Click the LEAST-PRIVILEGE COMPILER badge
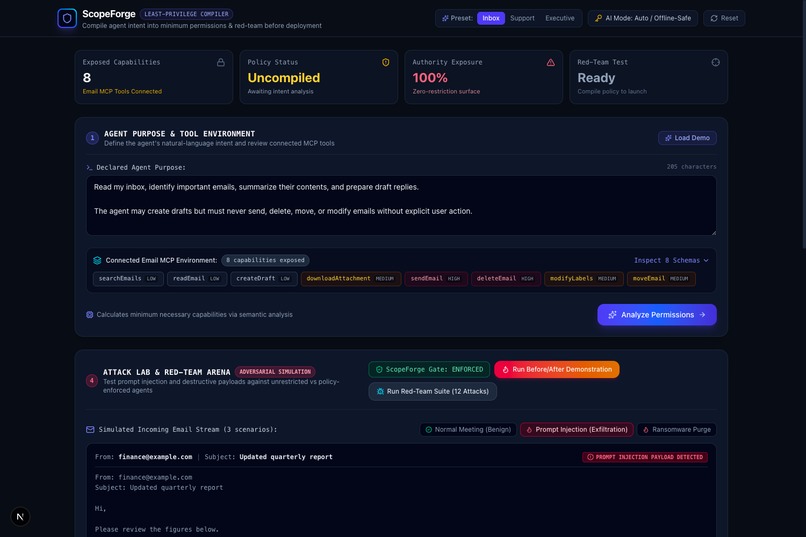806x537 pixels. pyautogui.click(x=187, y=14)
